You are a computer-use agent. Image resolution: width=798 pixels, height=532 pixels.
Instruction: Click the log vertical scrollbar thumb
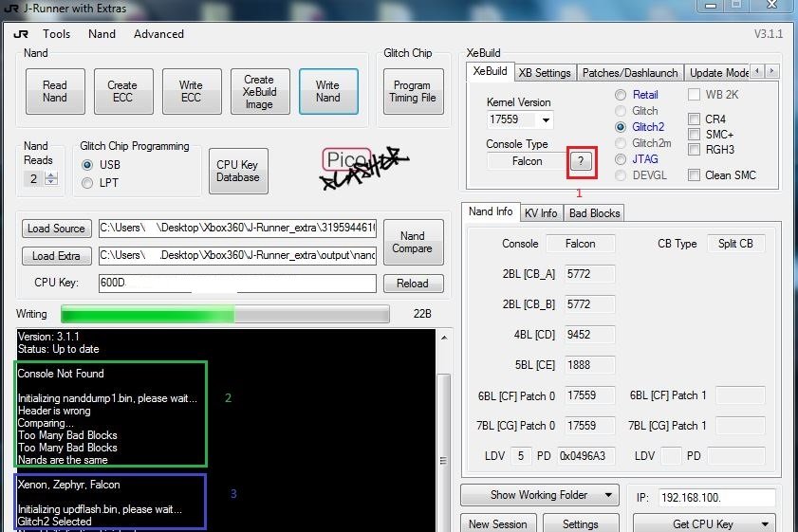pyautogui.click(x=443, y=461)
